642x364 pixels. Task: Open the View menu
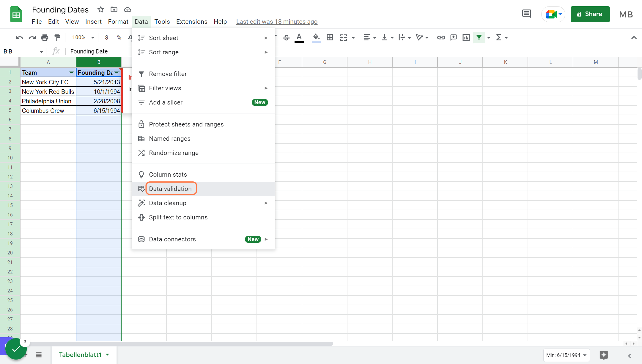click(x=72, y=22)
